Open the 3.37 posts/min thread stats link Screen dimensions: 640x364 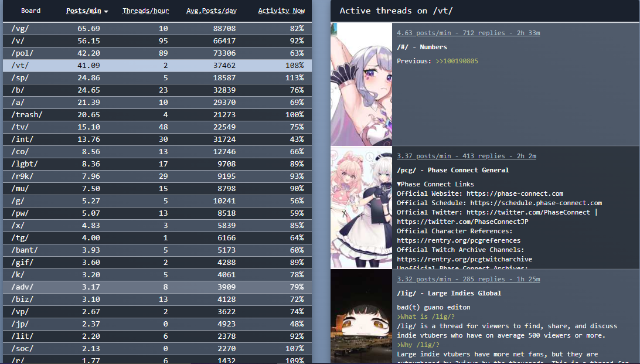466,157
